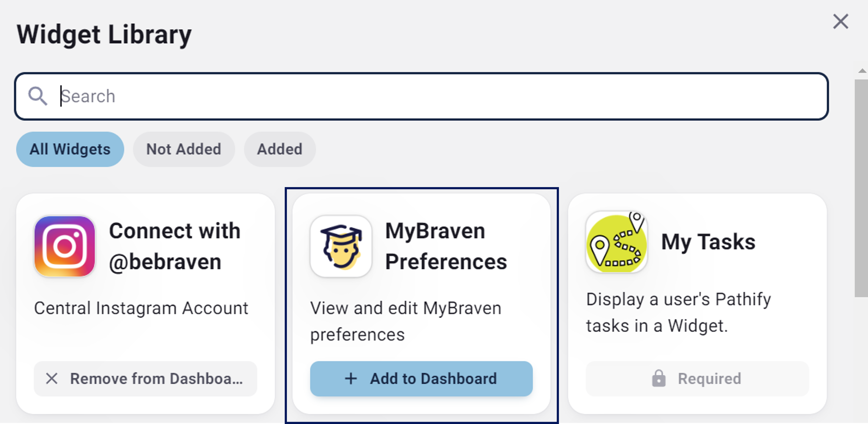868x424 pixels.
Task: Click the Connect with @bebraven title
Action: coord(174,247)
